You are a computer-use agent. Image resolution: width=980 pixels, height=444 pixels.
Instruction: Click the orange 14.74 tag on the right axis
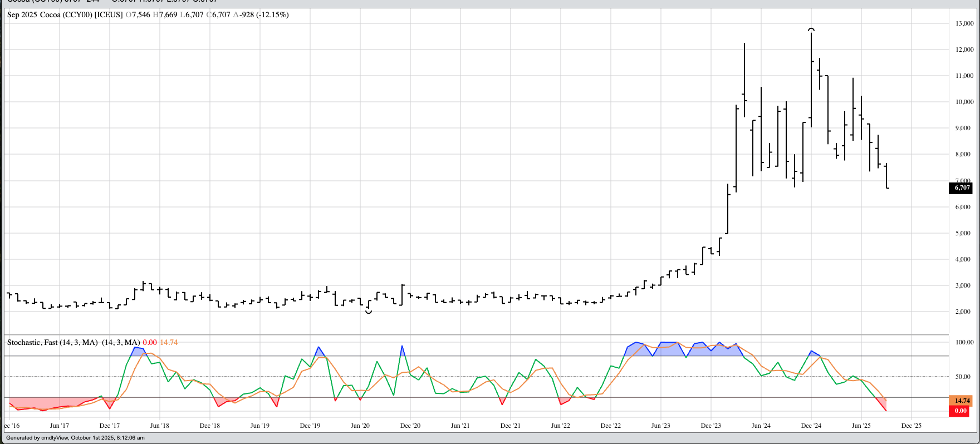point(961,401)
